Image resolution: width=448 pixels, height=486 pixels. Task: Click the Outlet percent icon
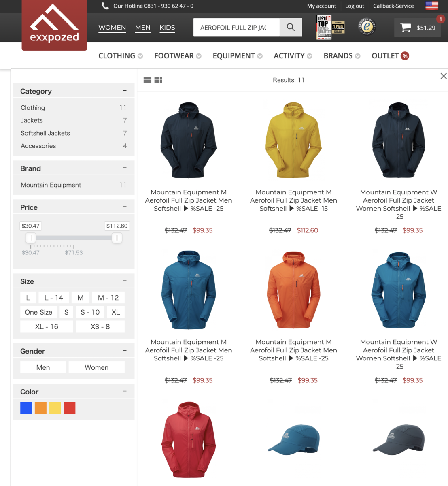pos(405,56)
